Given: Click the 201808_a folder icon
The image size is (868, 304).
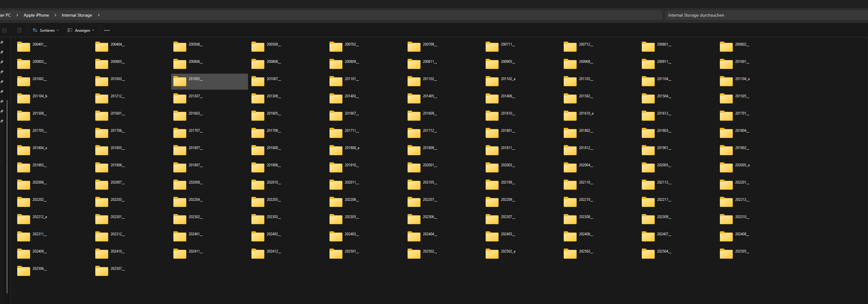Looking at the screenshot, I should tap(336, 150).
